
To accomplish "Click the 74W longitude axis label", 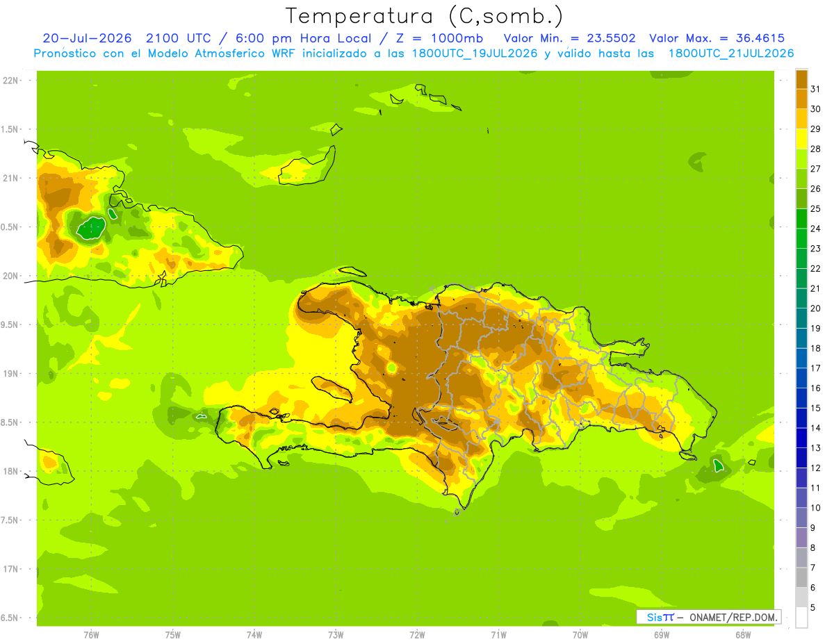I will click(254, 635).
